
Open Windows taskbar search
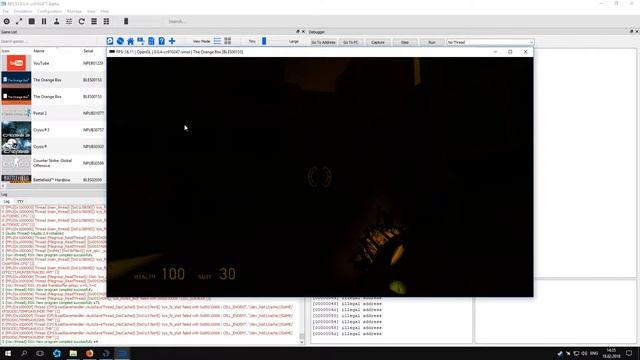(x=24, y=353)
